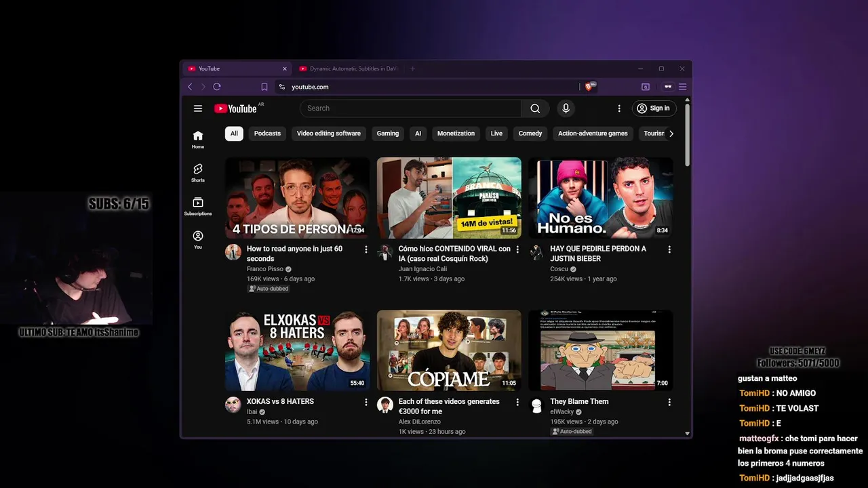Open 'No es Humano' video thumbnail
Viewport: 868px width, 488px height.
point(601,198)
